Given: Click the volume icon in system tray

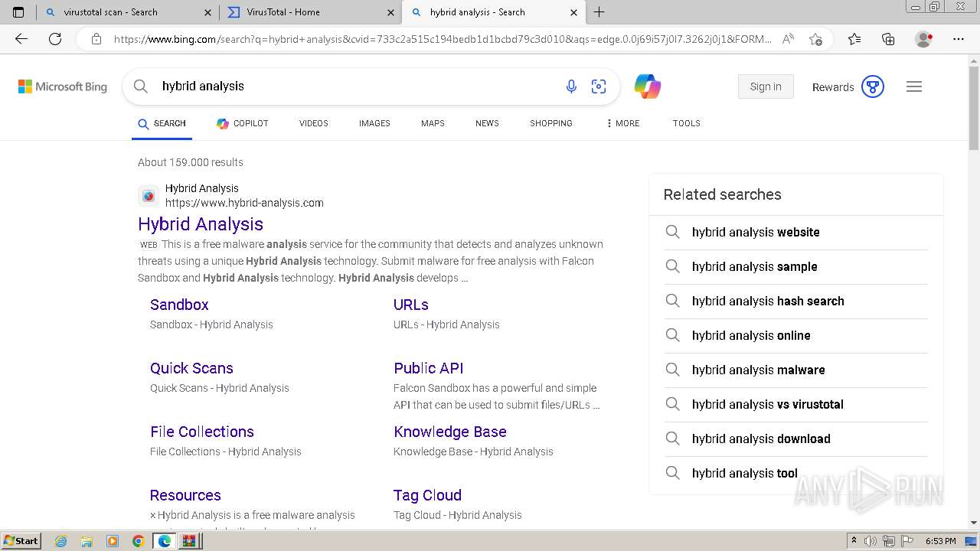Looking at the screenshot, I should [871, 541].
